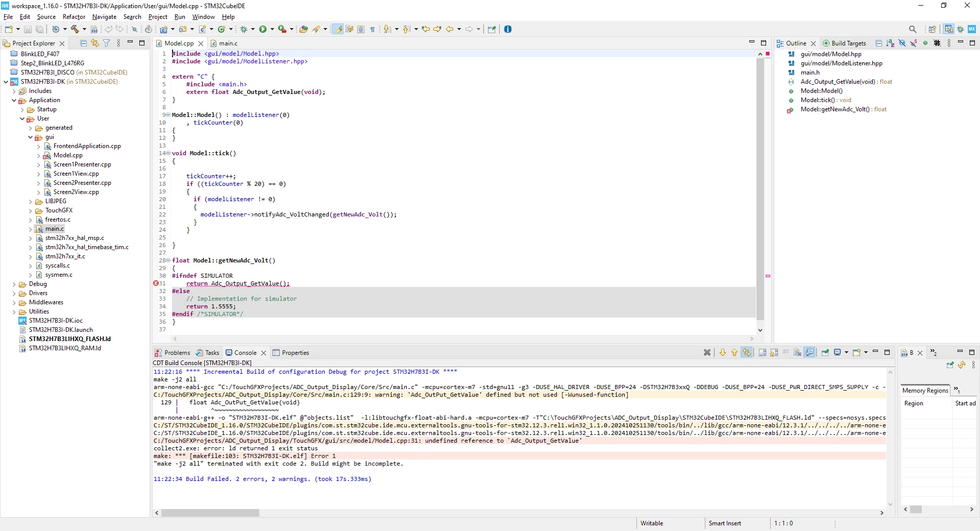The image size is (980, 531).
Task: Open the Build Targets tab
Action: point(844,43)
